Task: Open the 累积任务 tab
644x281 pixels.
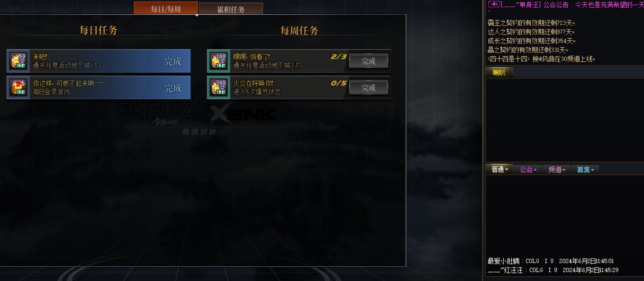Action: tap(231, 8)
